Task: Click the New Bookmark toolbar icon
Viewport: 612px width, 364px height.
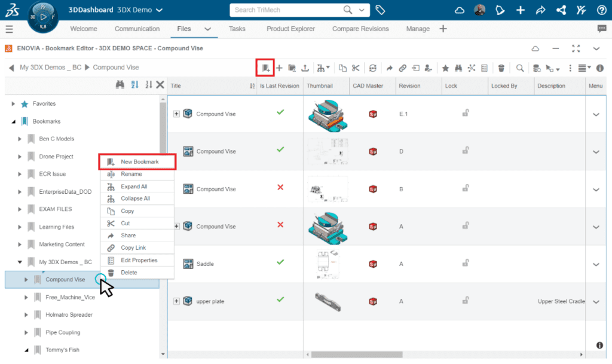Action: (265, 68)
